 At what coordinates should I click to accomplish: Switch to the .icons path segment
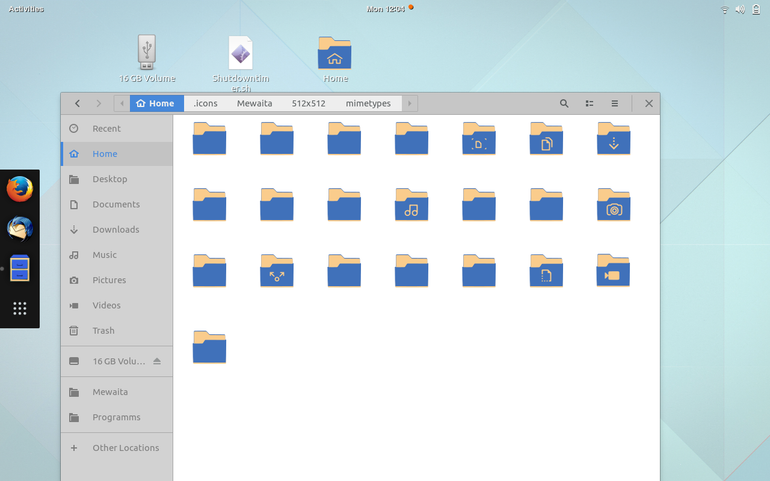click(x=205, y=103)
